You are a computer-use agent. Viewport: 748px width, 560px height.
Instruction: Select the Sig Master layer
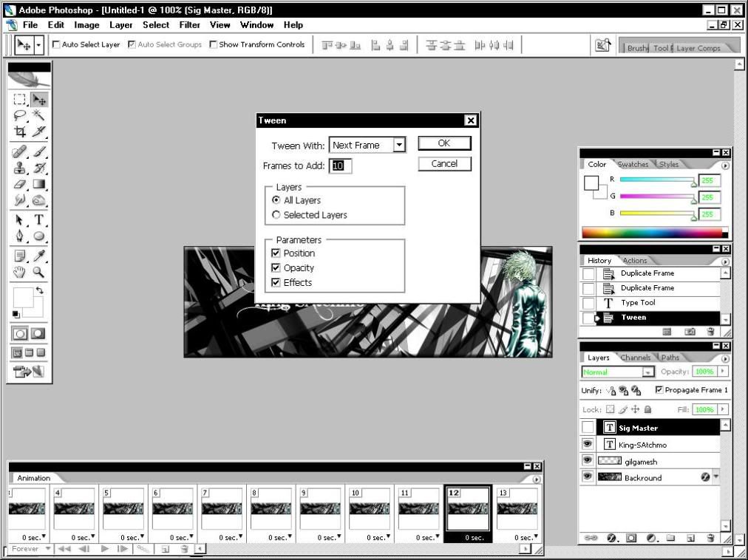pyautogui.click(x=650, y=428)
